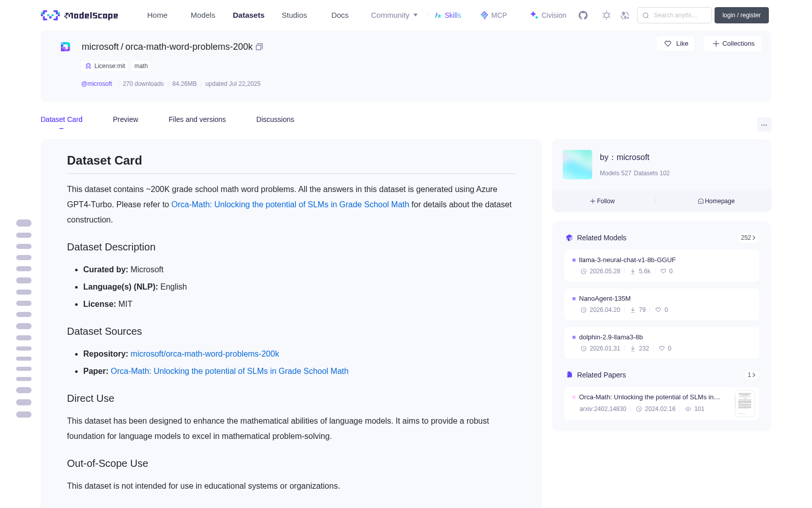Open the microsoft/orca-math-word-problems-200k repository link

tap(205, 354)
